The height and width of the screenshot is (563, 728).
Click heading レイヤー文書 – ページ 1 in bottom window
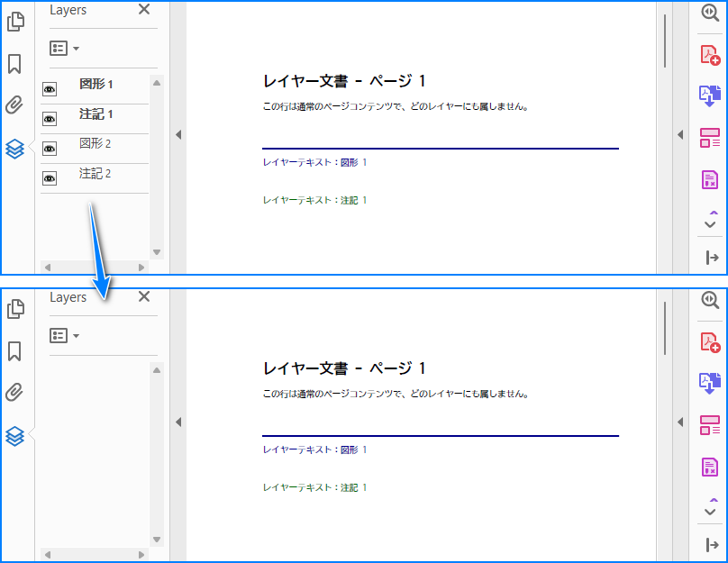coord(344,368)
